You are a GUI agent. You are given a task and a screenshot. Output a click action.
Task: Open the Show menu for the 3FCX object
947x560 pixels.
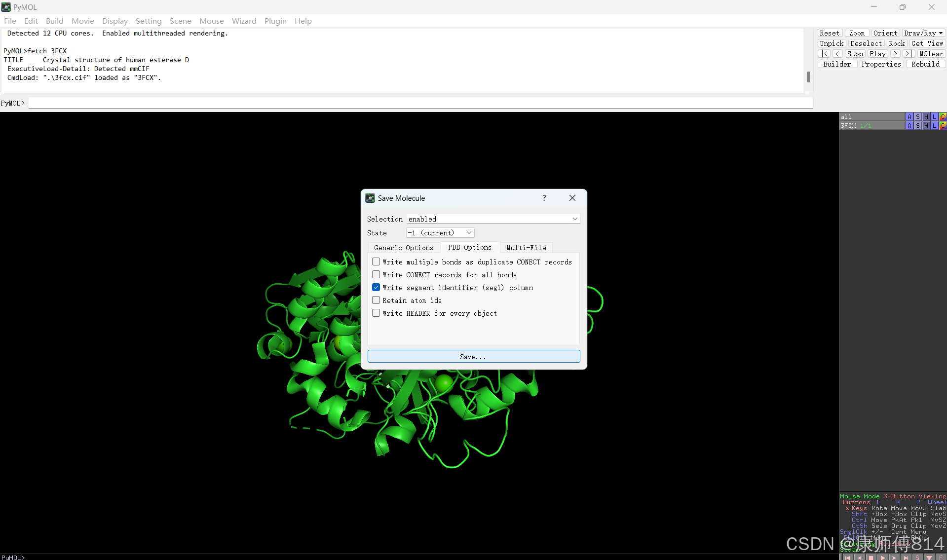(917, 126)
